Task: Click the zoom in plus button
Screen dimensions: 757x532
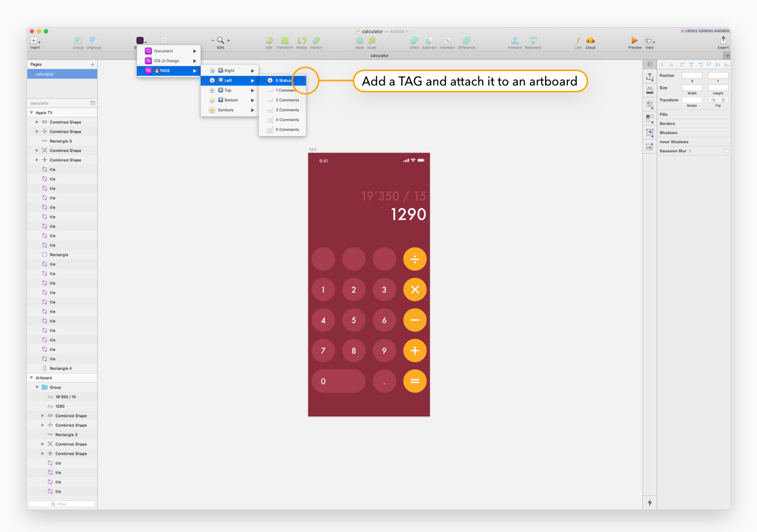Action: (x=229, y=41)
